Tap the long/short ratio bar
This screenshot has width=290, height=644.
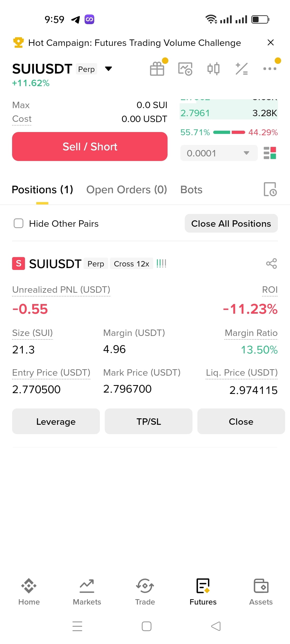[229, 132]
